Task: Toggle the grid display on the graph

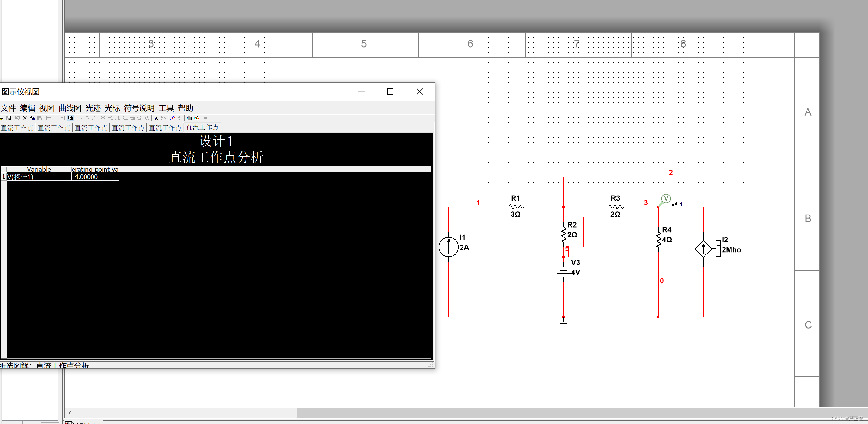Action: tap(48, 118)
